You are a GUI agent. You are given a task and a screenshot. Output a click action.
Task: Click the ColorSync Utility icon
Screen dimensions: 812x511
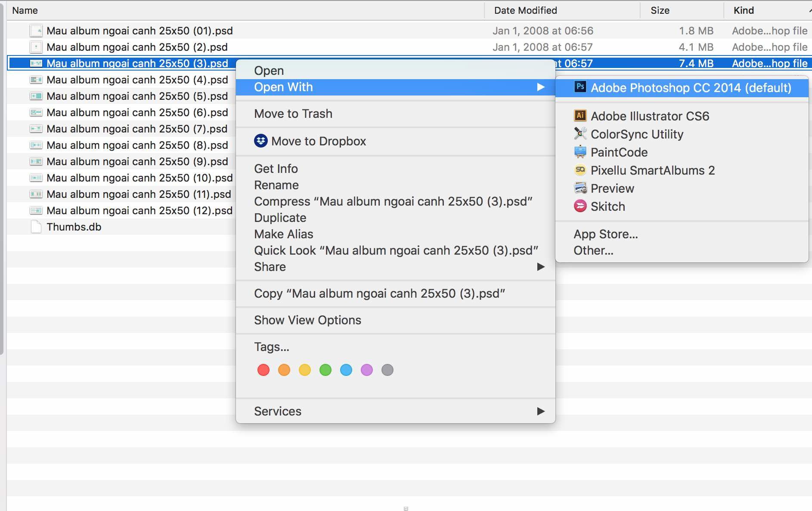580,133
